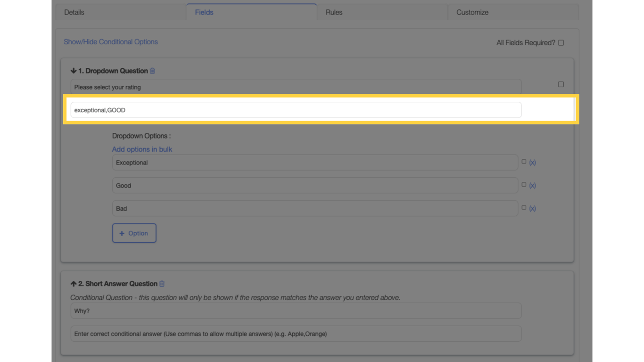Open the Customize tab

(x=472, y=12)
